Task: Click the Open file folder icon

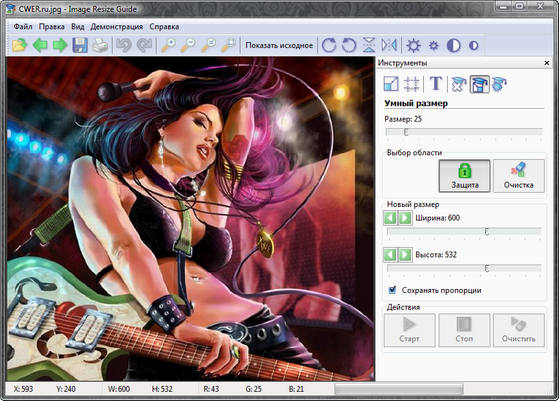Action: [x=20, y=45]
